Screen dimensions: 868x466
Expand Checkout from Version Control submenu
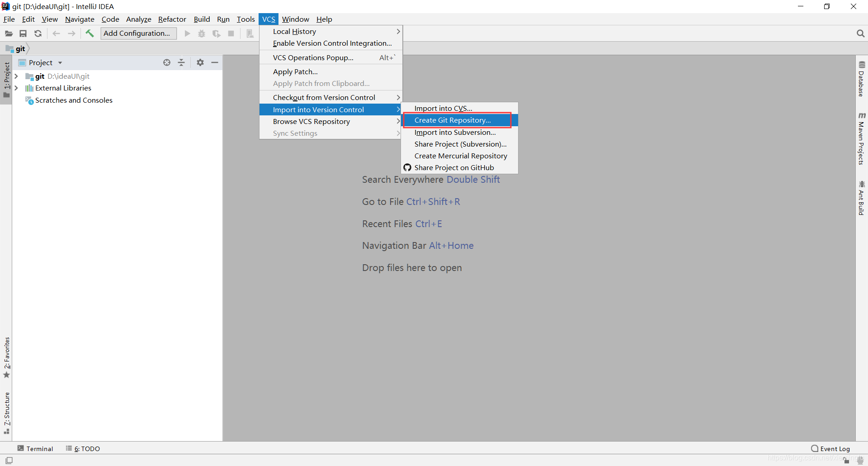pyautogui.click(x=330, y=97)
